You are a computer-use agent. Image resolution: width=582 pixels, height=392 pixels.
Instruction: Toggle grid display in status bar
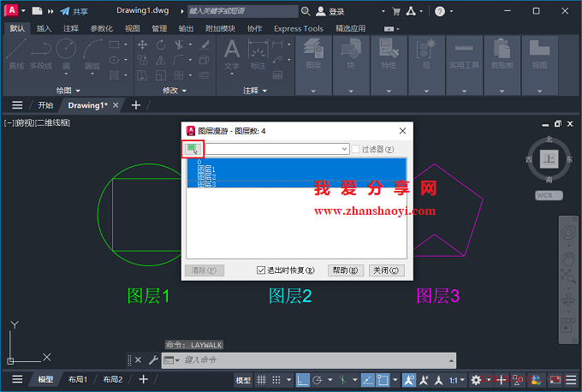[x=262, y=380]
